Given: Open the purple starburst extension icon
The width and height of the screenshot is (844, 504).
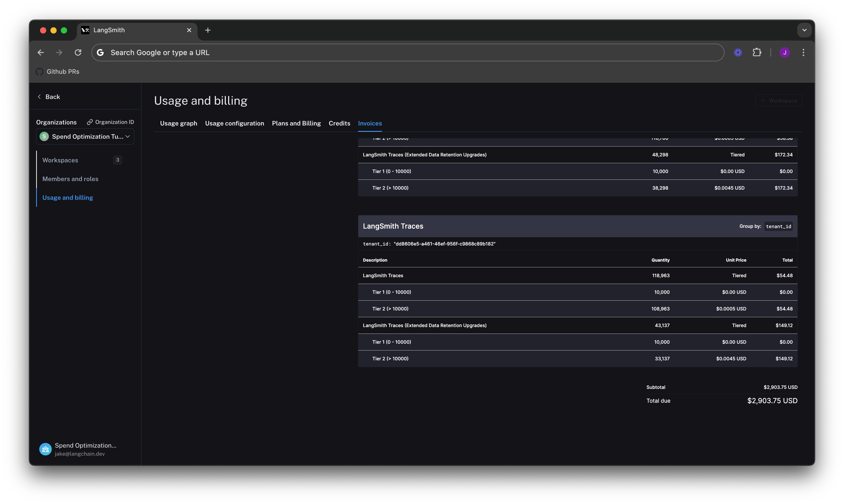Looking at the screenshot, I should [738, 52].
